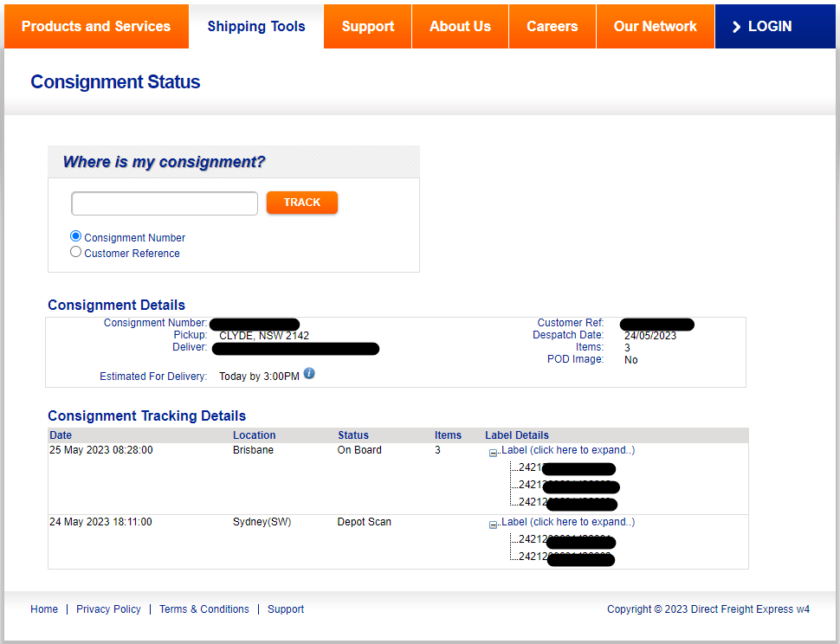Click the estimated delivery info icon
Viewport: 840px width, 644px height.
point(309,374)
